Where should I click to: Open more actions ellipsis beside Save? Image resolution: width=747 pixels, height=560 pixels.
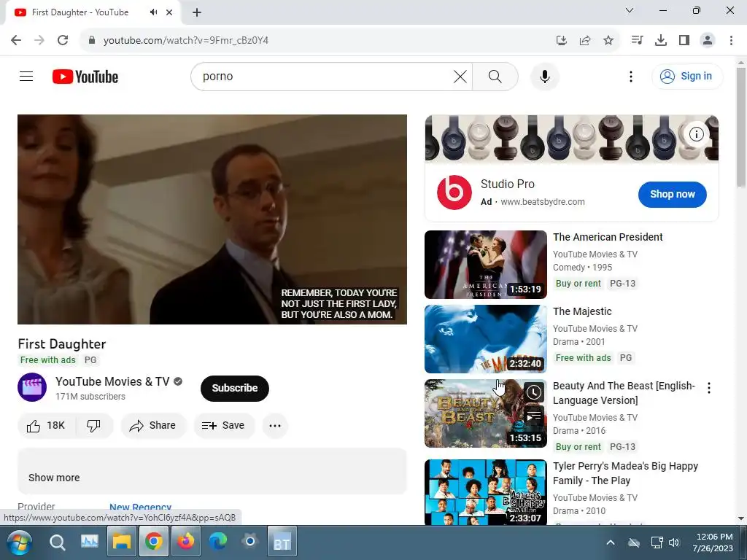click(275, 425)
